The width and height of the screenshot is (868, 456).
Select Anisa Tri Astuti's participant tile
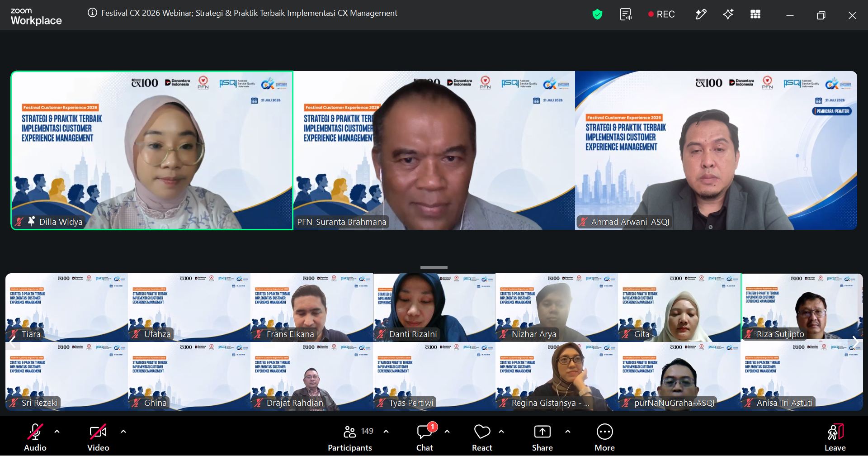802,376
